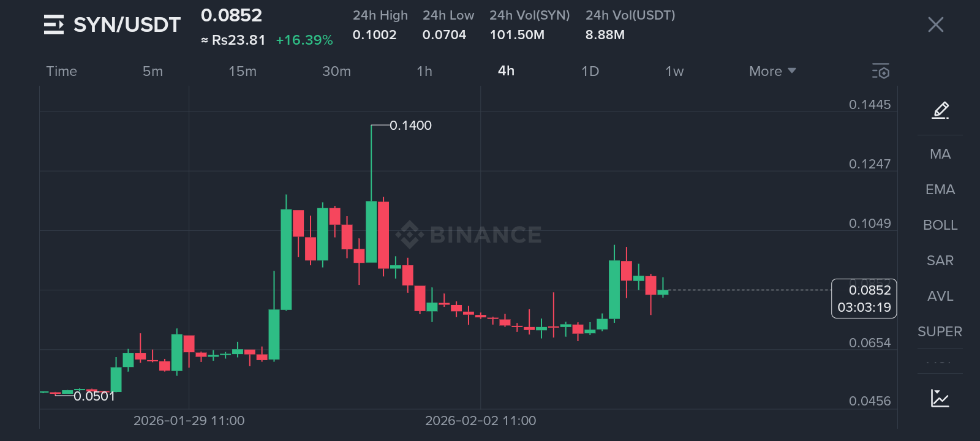Select the Time line chart tab
This screenshot has width=980, height=441.
62,71
